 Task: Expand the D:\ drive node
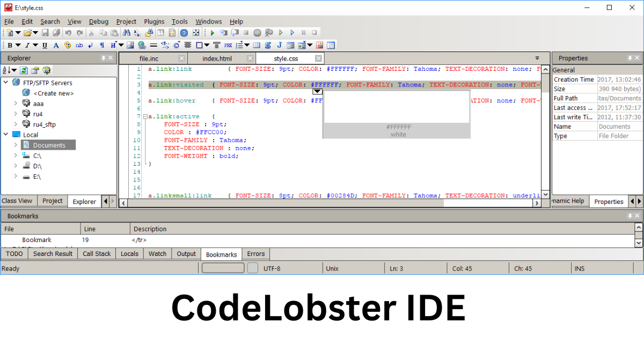16,166
